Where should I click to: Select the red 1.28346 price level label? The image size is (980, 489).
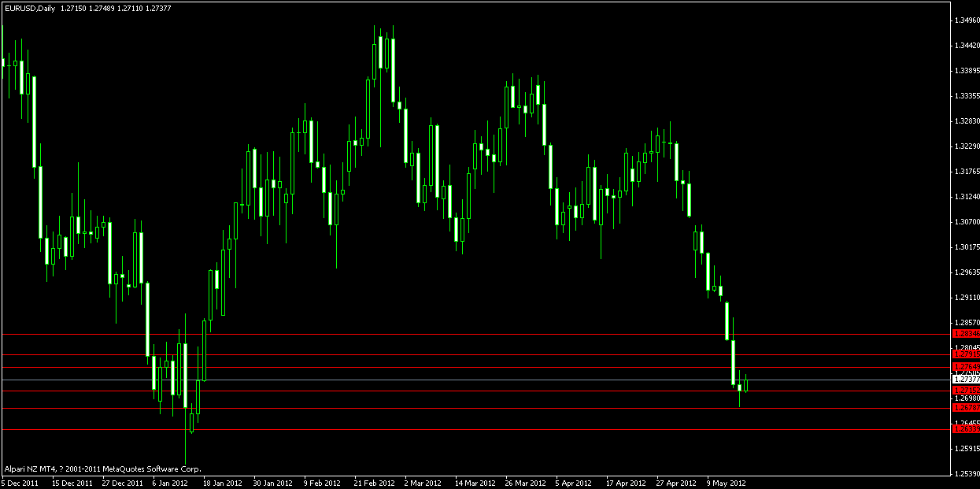coord(966,334)
